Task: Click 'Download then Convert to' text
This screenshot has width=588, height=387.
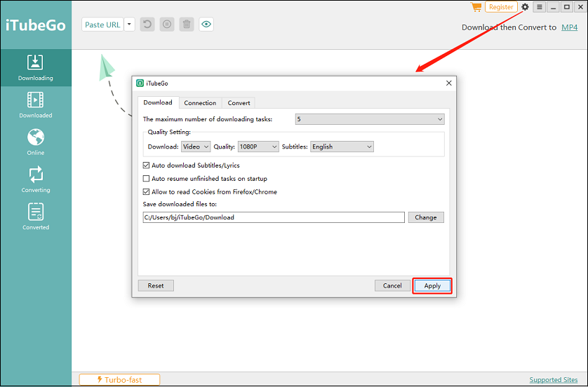Action: 509,27
